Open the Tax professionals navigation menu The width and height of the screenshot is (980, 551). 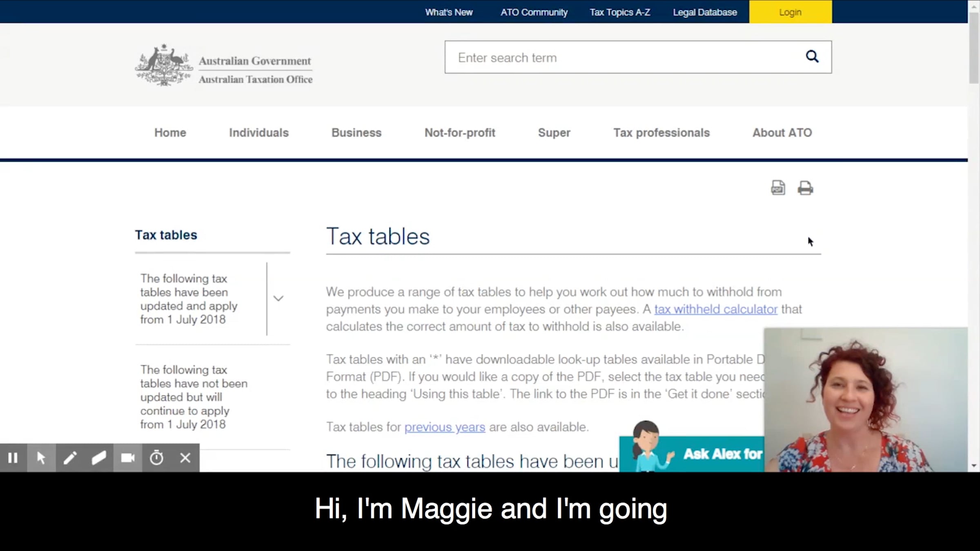[x=661, y=133]
